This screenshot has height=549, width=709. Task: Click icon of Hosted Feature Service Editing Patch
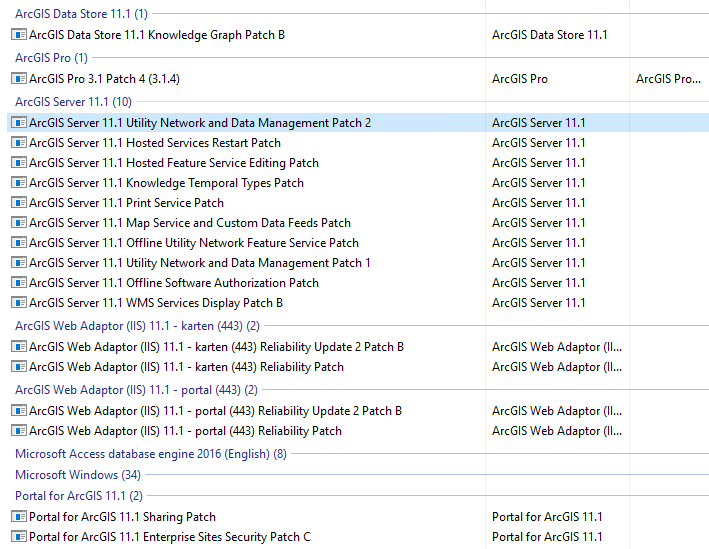(x=19, y=162)
